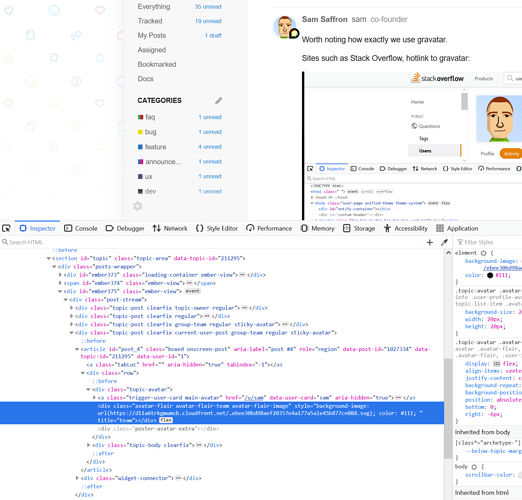Click the flex display grid toggle in rules

497,364
